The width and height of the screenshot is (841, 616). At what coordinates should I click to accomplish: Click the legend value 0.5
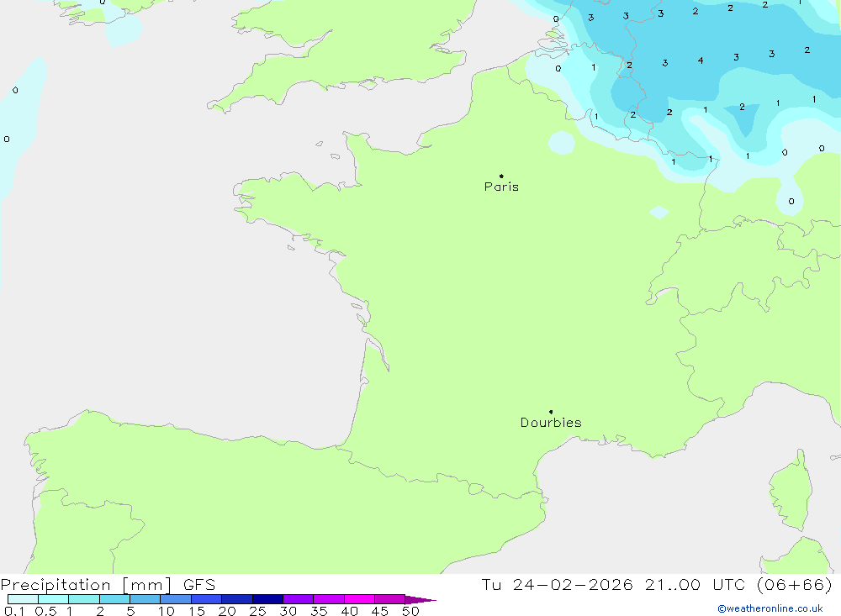pyautogui.click(x=45, y=611)
